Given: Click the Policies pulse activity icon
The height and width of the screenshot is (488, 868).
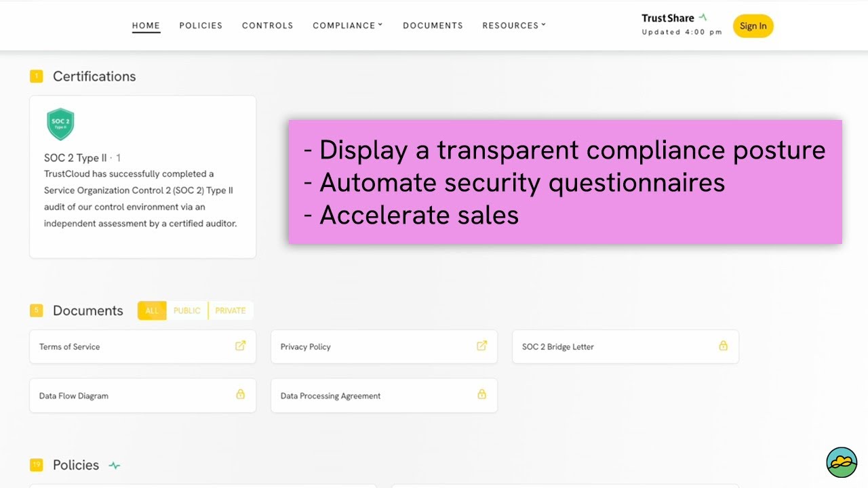Looking at the screenshot, I should [115, 466].
